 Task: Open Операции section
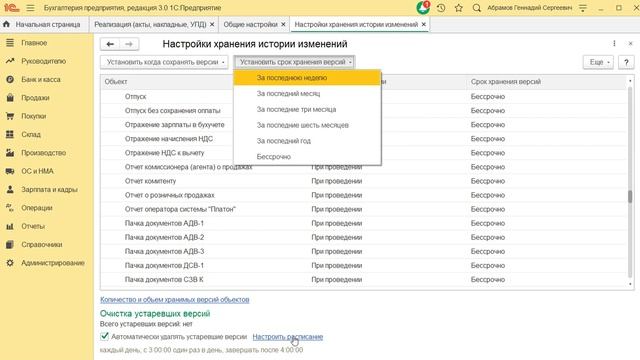pos(37,208)
